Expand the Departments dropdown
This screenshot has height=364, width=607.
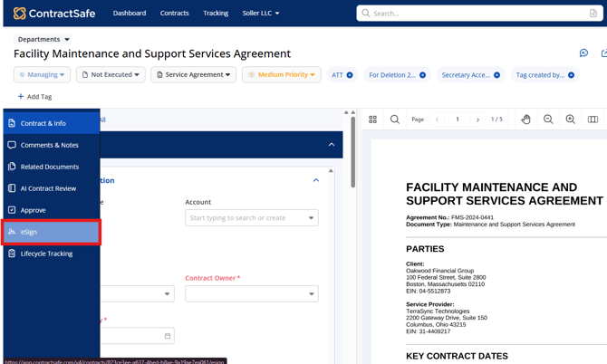click(43, 40)
